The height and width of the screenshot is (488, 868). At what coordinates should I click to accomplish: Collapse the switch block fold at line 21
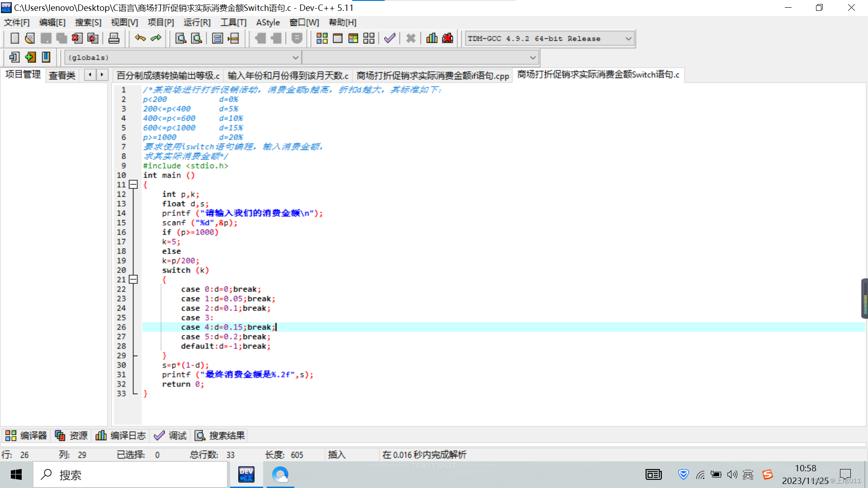[x=133, y=279]
